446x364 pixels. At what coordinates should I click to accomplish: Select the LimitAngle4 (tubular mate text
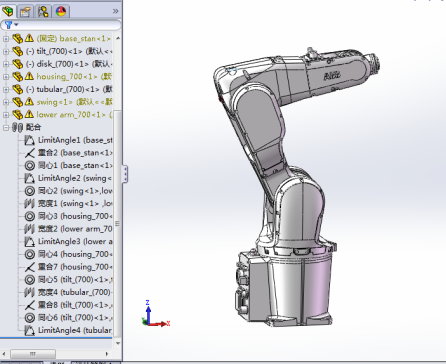[75, 330]
